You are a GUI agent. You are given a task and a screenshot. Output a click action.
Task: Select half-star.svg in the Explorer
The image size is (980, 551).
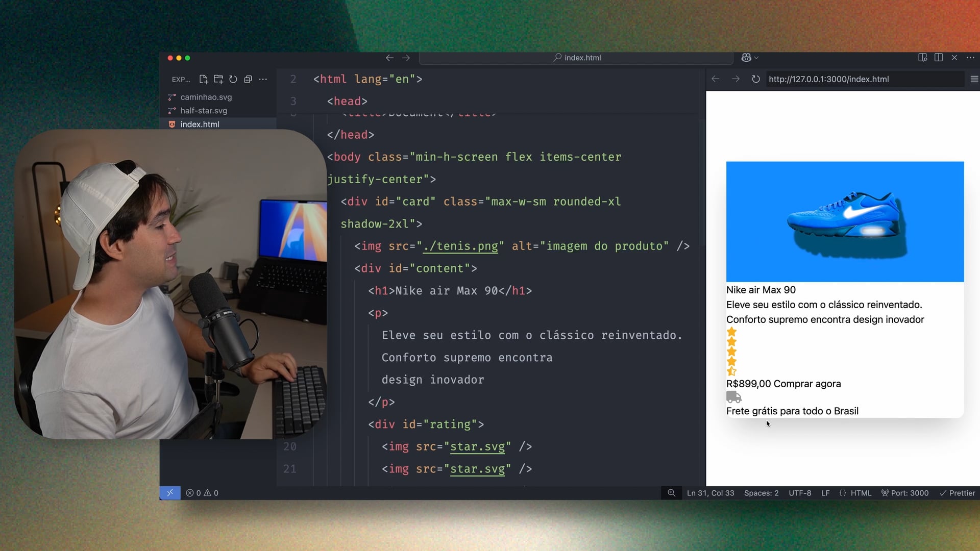point(204,111)
